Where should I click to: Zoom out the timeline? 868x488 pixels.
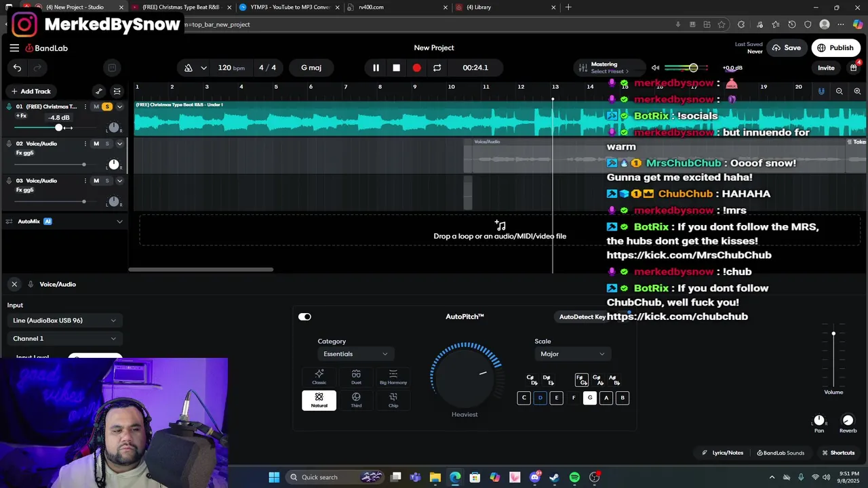pos(840,91)
